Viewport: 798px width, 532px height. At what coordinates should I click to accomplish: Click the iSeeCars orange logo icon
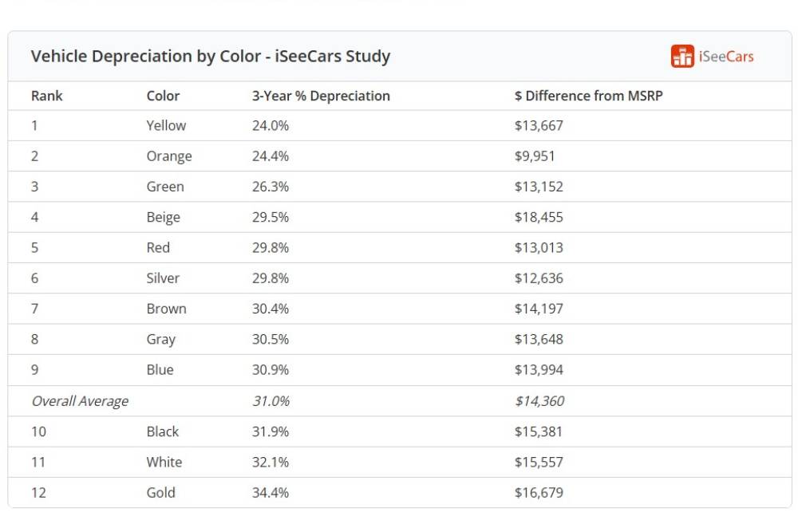682,57
